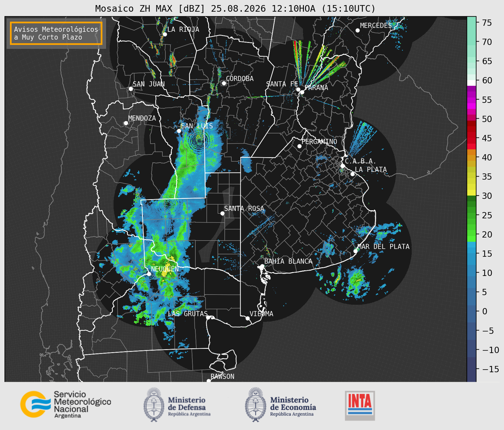The image size is (504, 430).
Task: Click the Santa Rosa city marker
Action: pos(222,213)
